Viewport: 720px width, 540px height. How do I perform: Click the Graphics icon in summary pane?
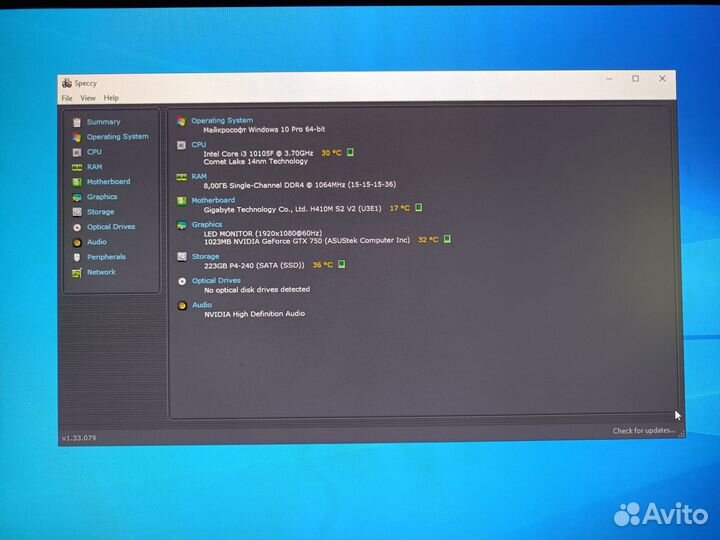(182, 225)
